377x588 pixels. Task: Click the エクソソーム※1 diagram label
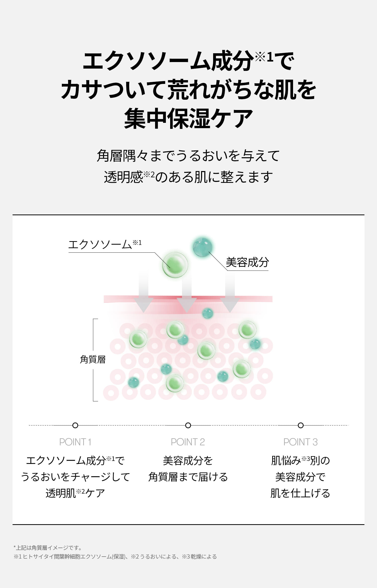tap(105, 244)
